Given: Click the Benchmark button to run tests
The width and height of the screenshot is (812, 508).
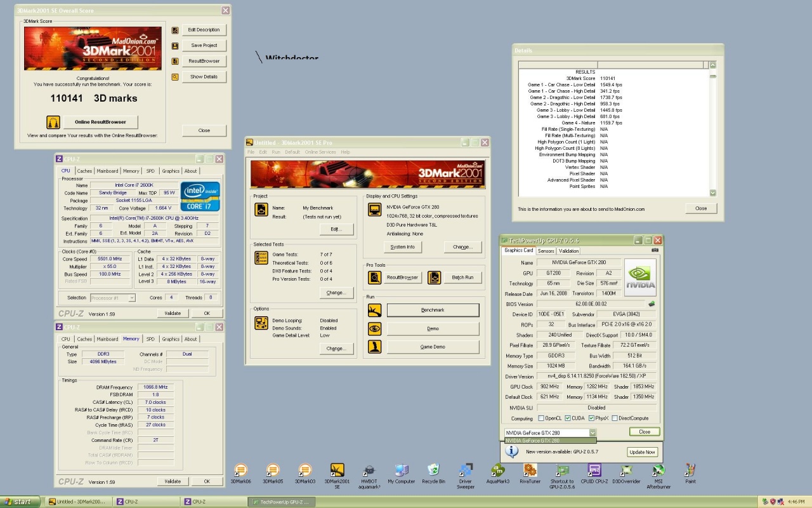Looking at the screenshot, I should pos(433,310).
